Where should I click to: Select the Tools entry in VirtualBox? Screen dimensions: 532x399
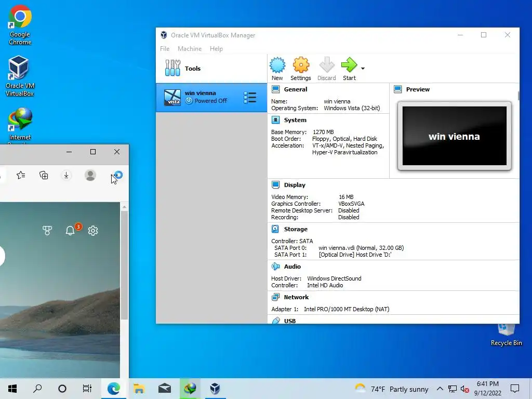click(x=211, y=69)
